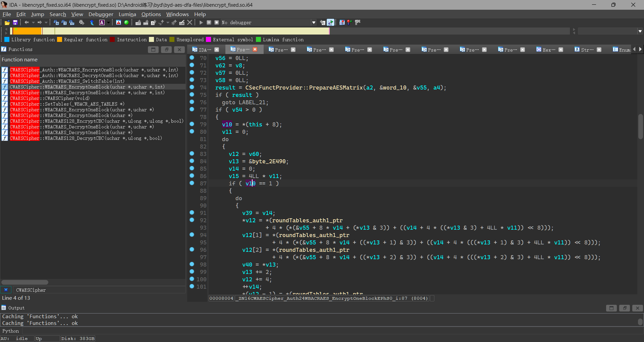
Task: Toggle breakpoint dot on line 77
Action: [x=192, y=109]
